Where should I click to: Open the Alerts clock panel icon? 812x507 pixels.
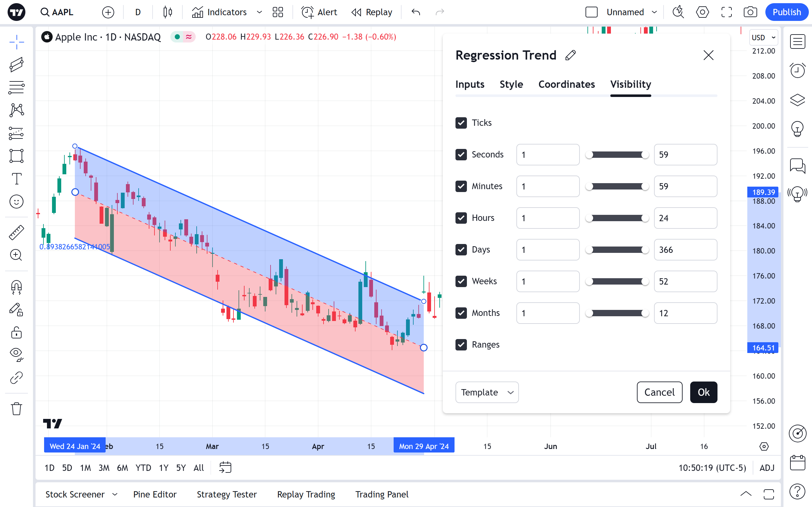point(797,70)
